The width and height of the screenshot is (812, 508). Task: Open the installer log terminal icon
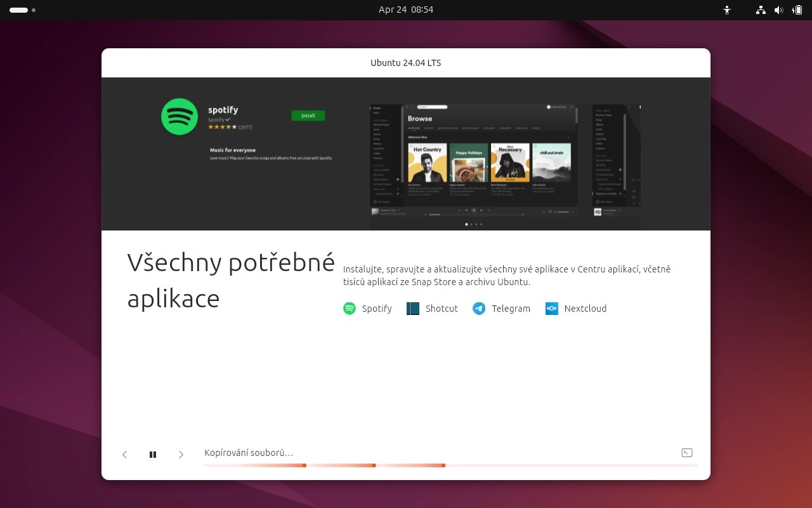pos(687,453)
